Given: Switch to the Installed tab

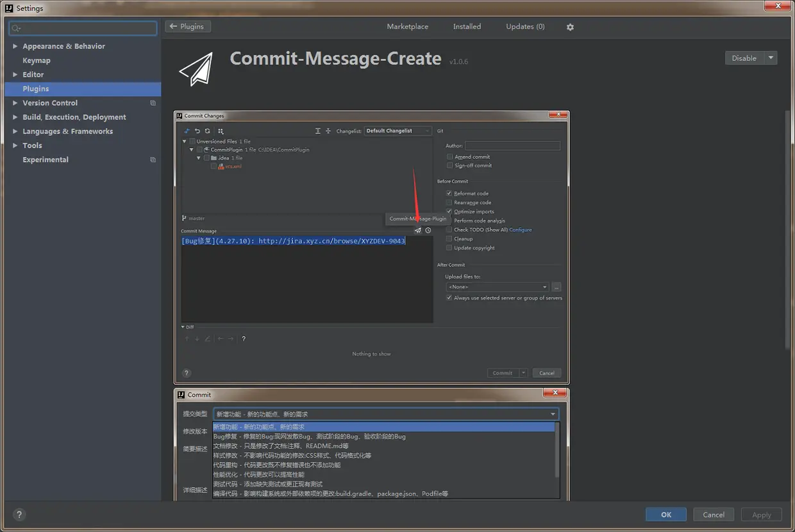Looking at the screenshot, I should pyautogui.click(x=467, y=26).
